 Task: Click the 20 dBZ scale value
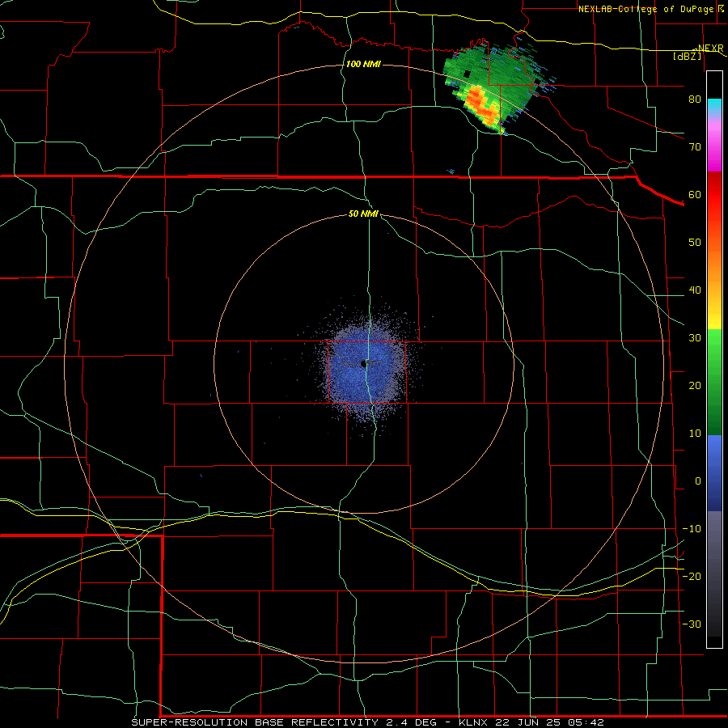click(695, 387)
